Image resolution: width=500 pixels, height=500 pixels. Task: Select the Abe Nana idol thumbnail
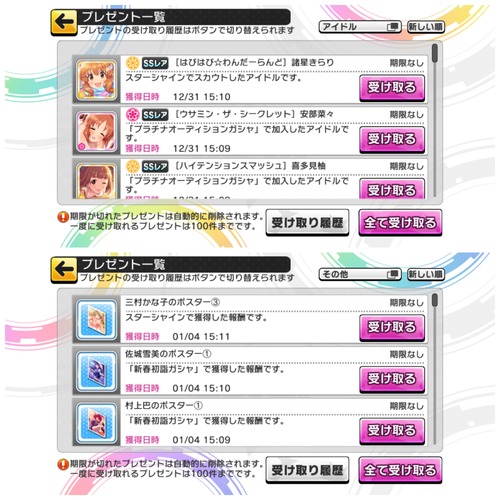coord(96,131)
